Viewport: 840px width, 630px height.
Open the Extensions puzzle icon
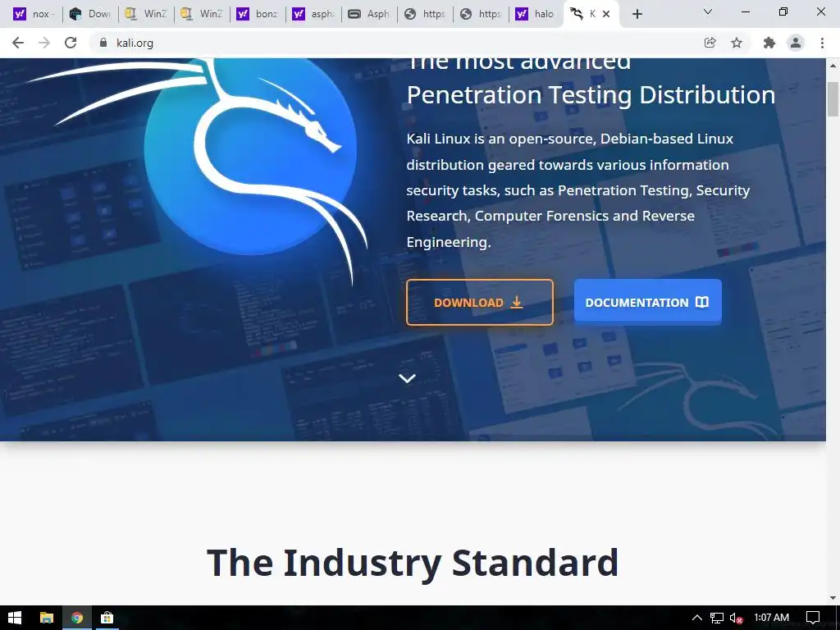coord(769,43)
